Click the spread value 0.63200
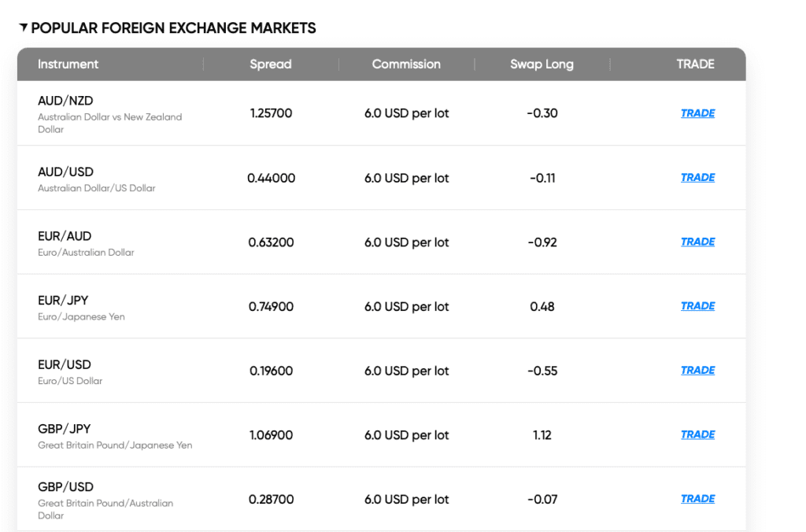The width and height of the screenshot is (806, 532). 271,242
